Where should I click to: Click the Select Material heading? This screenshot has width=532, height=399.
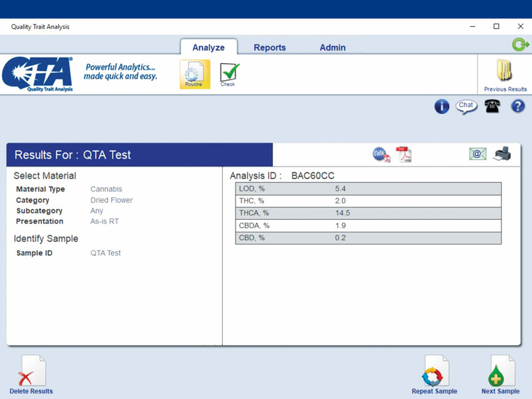(45, 176)
